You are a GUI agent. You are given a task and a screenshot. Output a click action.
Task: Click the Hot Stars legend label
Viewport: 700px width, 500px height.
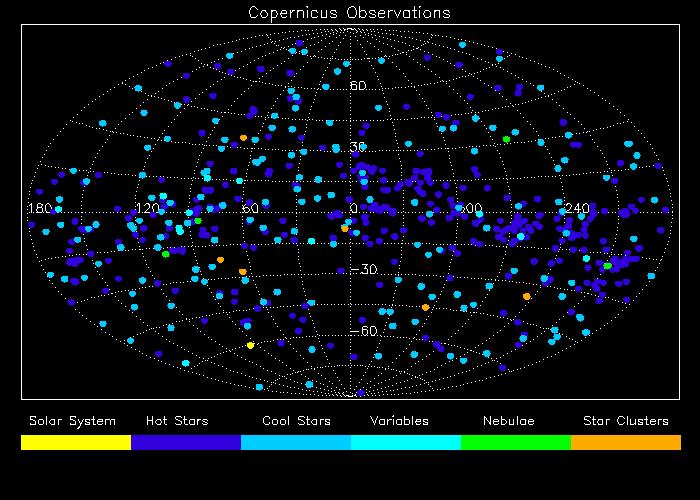point(177,421)
